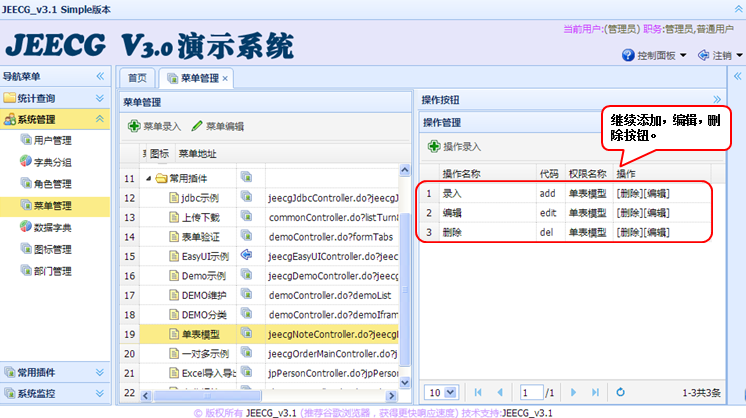Click the 菜单地址 column header
746x418 pixels.
coord(197,154)
